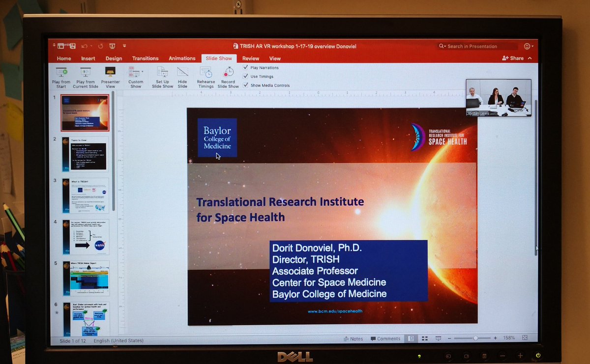Viewport: 590px width, 364px height.
Task: Click the Translational Research Institute title text
Action: click(280, 209)
